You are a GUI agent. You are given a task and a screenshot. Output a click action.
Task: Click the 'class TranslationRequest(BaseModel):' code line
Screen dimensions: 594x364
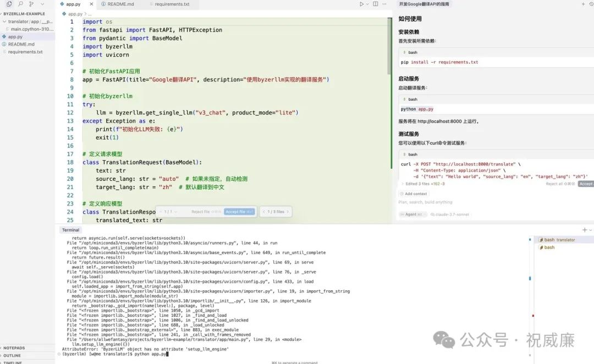pyautogui.click(x=142, y=163)
